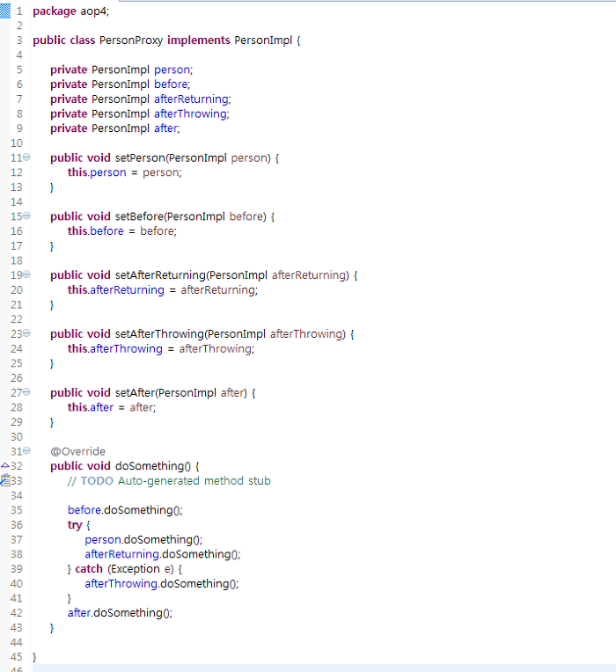Click this.afterReturning assignment on line 20
The width and height of the screenshot is (616, 672).
[163, 290]
